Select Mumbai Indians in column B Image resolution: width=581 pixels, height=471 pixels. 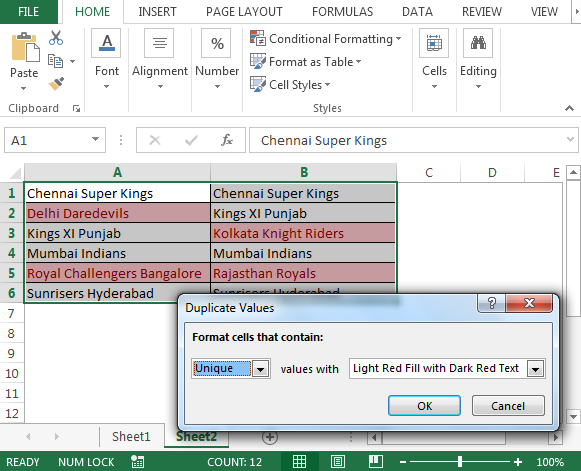point(303,253)
